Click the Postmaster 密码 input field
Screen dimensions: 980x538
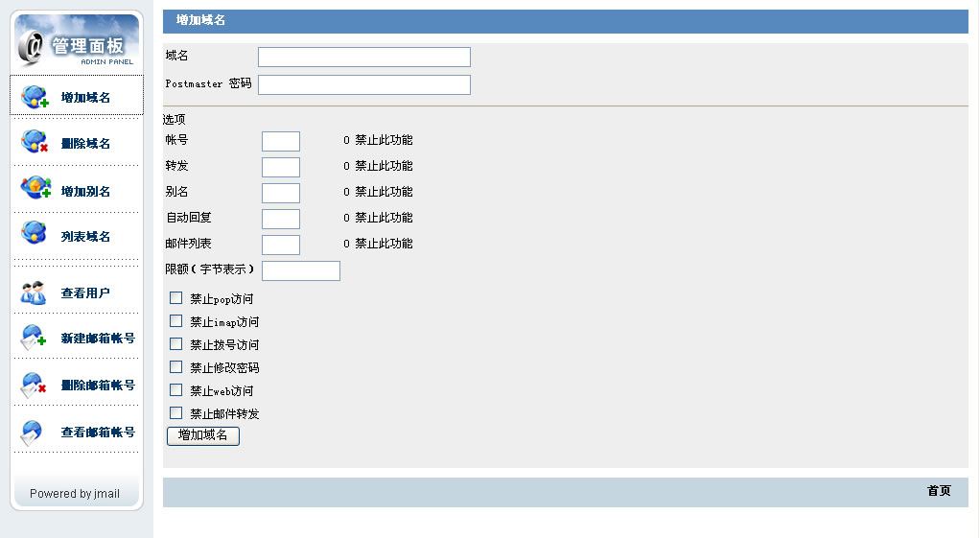[x=364, y=85]
